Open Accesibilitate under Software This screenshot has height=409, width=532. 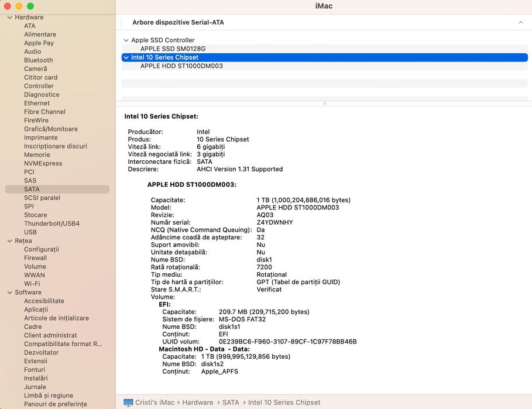(44, 301)
